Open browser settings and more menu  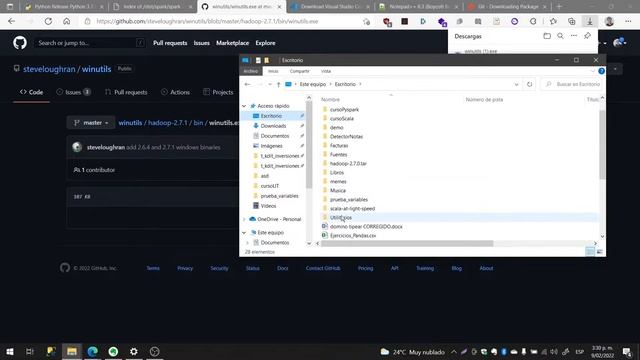628,21
